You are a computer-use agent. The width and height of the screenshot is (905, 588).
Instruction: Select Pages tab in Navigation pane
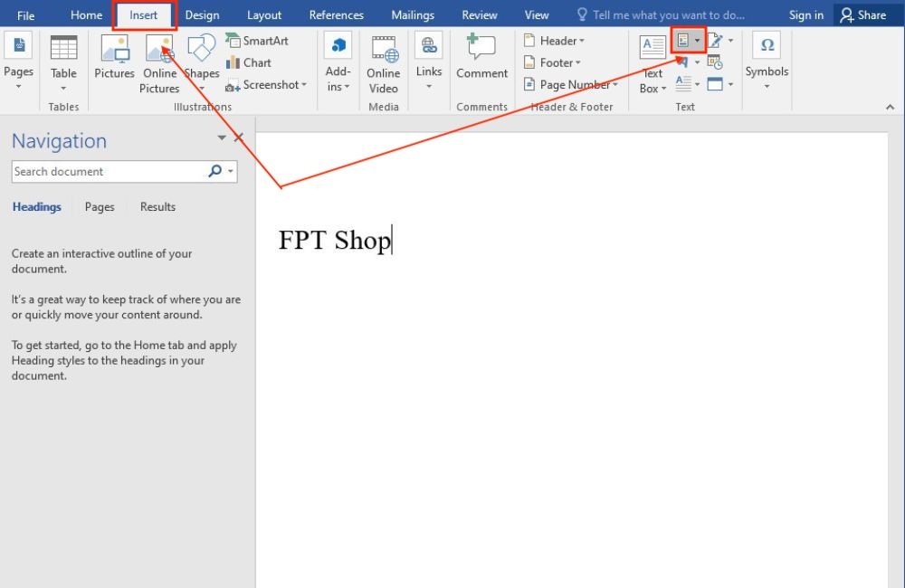[100, 206]
